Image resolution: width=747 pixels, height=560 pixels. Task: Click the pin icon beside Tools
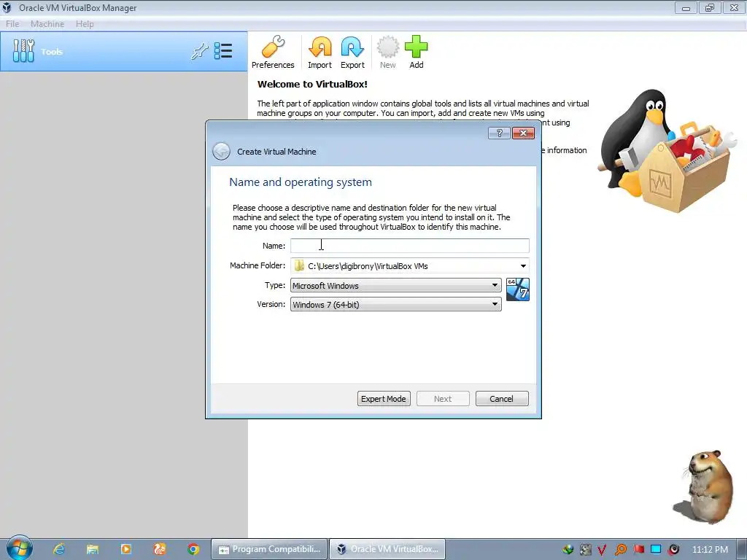(200, 51)
